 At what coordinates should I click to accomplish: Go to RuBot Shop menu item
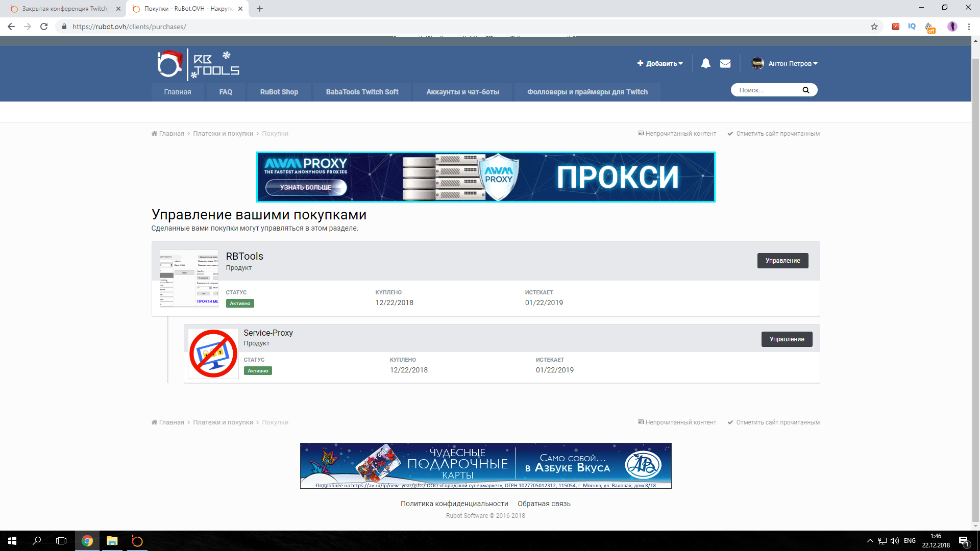279,92
